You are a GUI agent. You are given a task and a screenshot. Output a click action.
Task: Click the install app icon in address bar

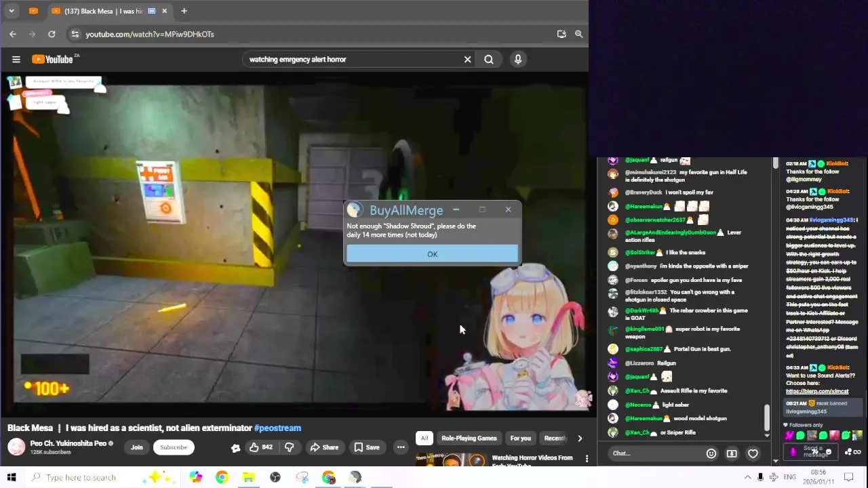tap(561, 34)
